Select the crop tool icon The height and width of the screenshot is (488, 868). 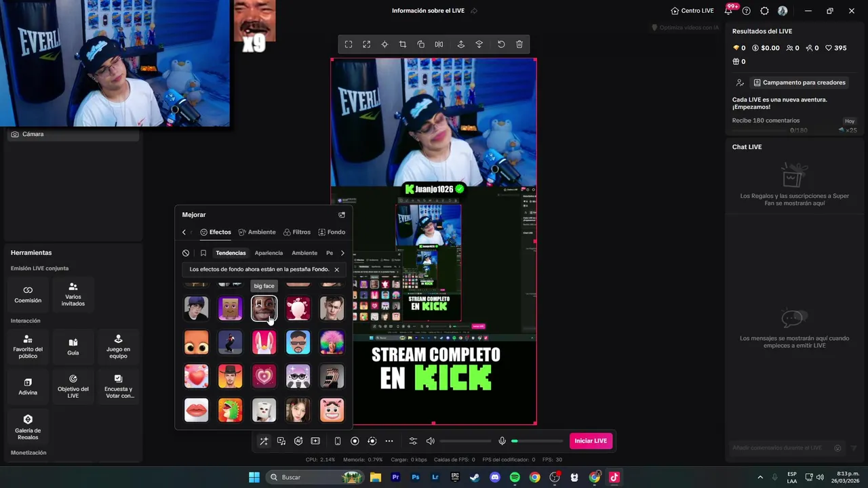[403, 45]
